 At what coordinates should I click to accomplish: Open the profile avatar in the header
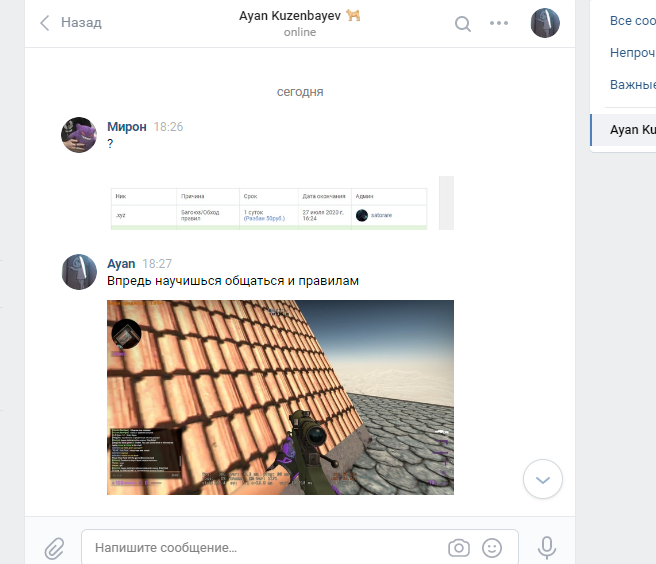tap(545, 23)
